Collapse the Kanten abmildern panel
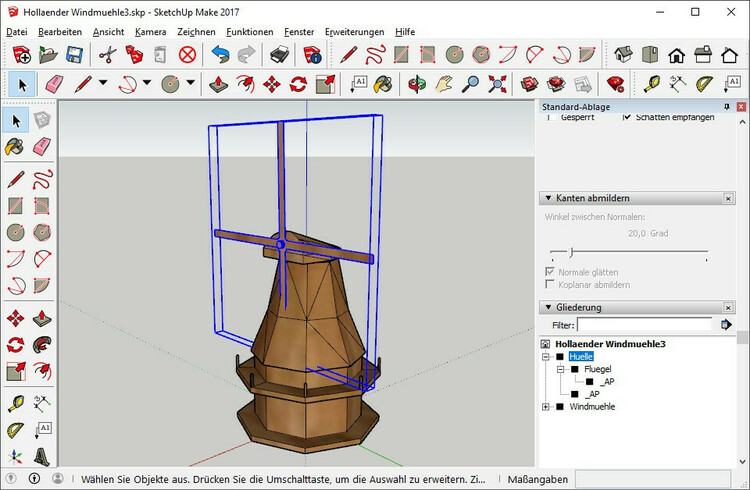 547,198
